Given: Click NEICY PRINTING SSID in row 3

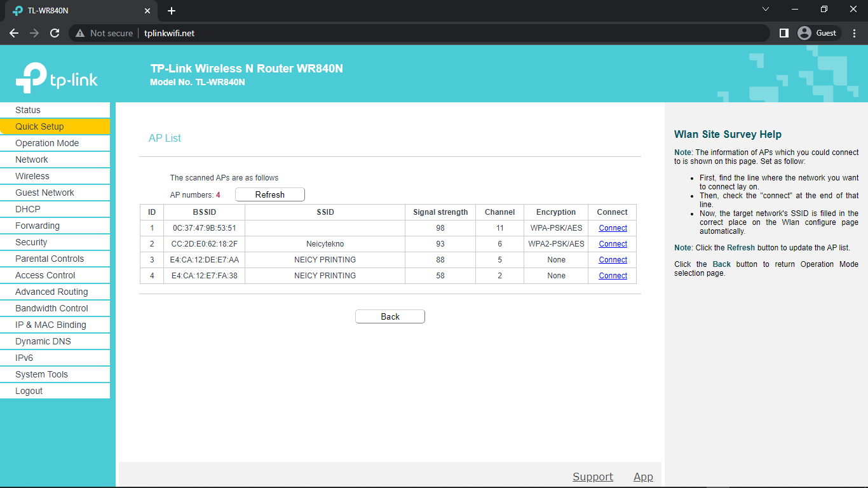Looking at the screenshot, I should [x=325, y=260].
